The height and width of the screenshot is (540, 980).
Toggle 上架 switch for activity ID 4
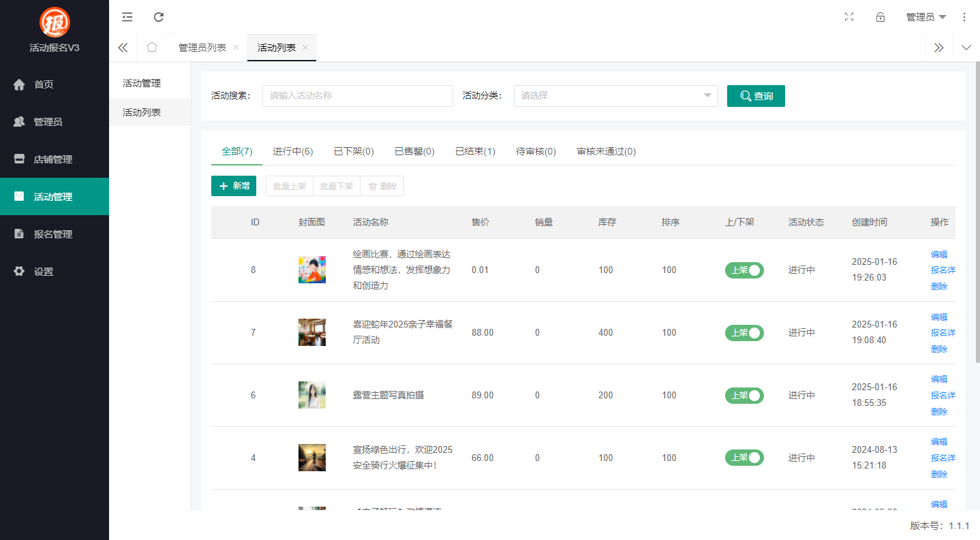[744, 458]
